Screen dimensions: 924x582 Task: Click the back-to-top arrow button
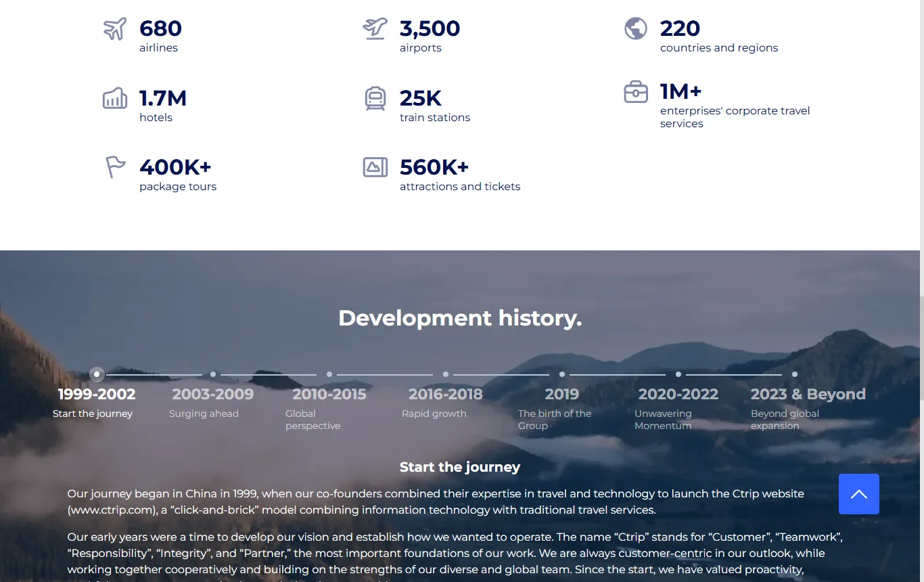point(859,494)
